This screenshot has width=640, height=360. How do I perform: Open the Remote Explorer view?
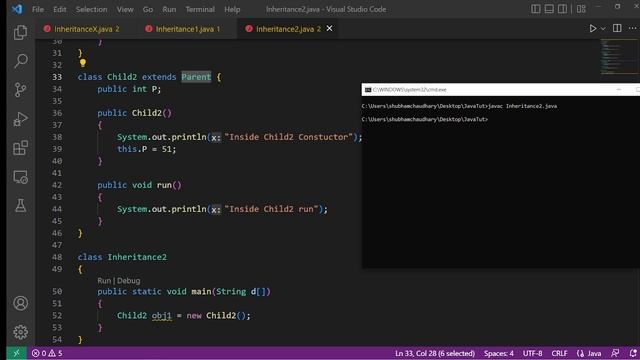20,177
